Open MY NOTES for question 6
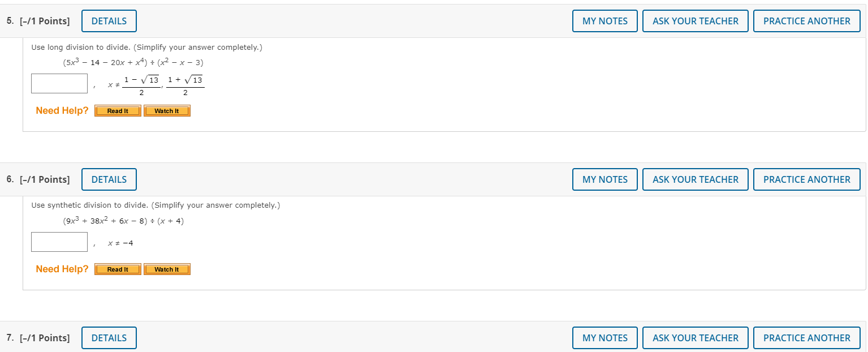Viewport: 868px width, 352px height. (x=605, y=179)
